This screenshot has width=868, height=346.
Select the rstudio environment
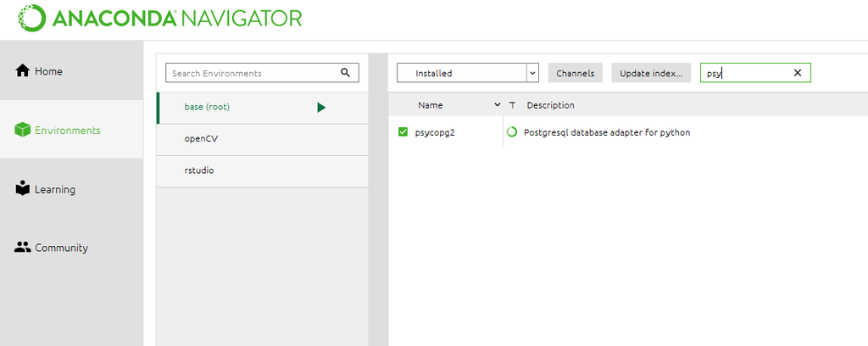click(263, 170)
